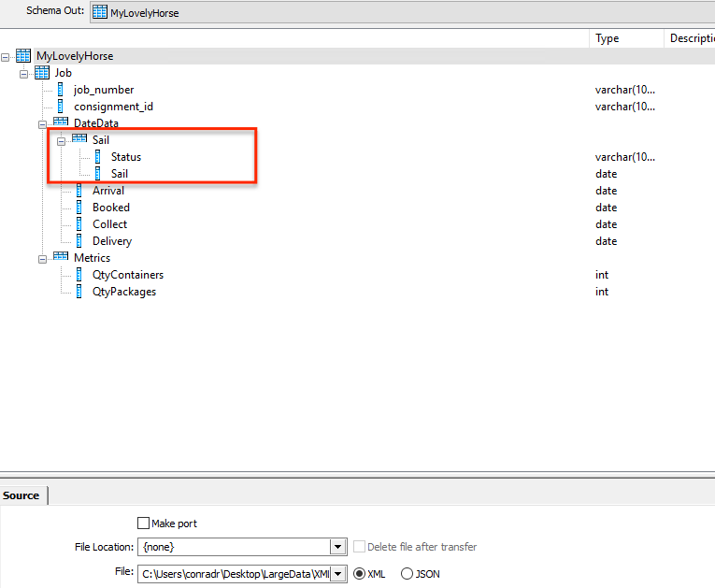Click the Type column header
715x588 pixels.
[x=608, y=38]
